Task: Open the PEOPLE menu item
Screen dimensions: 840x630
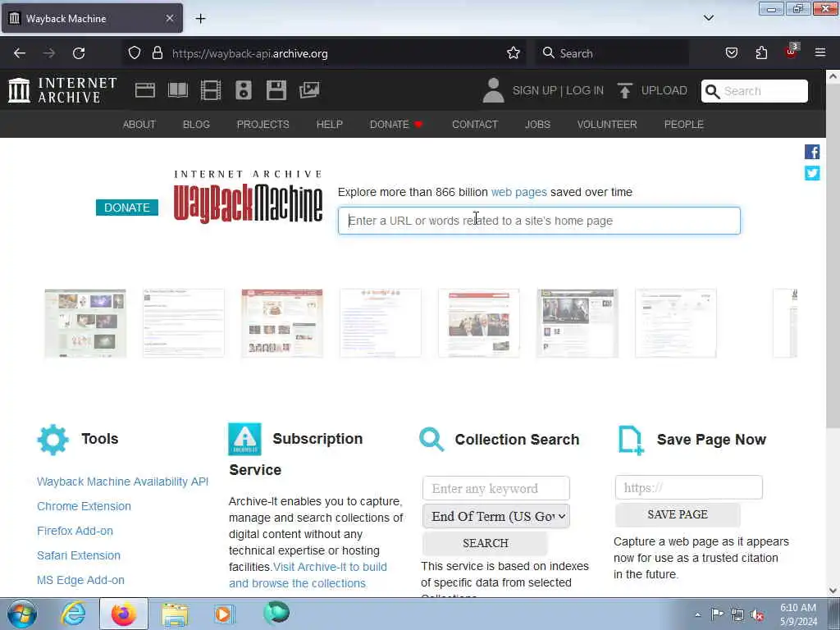Action: [x=683, y=125]
